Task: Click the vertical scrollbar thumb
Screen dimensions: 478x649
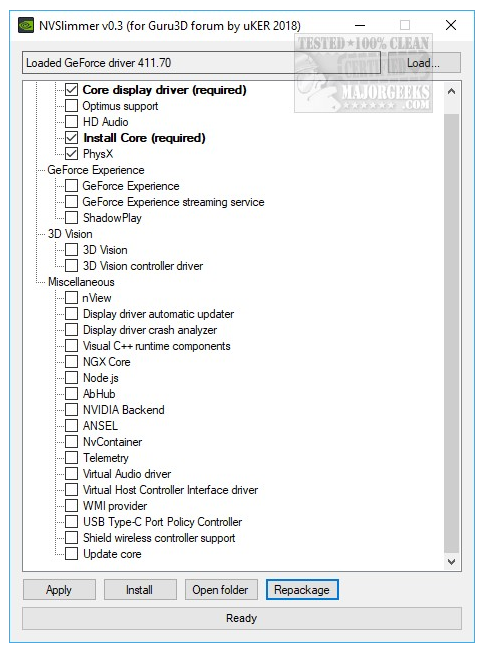Action: (452, 333)
